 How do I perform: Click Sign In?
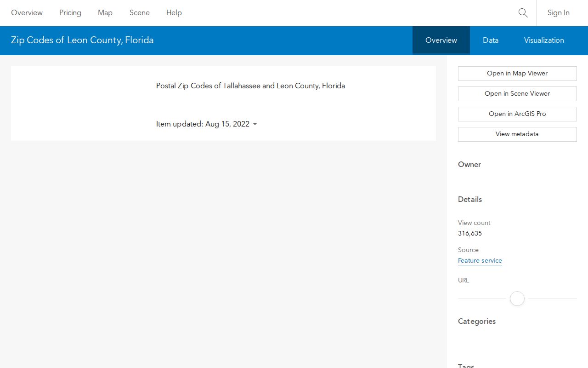pos(559,13)
